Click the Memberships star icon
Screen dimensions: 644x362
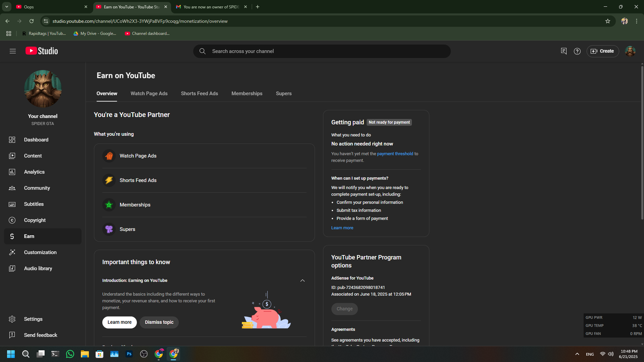tap(109, 205)
